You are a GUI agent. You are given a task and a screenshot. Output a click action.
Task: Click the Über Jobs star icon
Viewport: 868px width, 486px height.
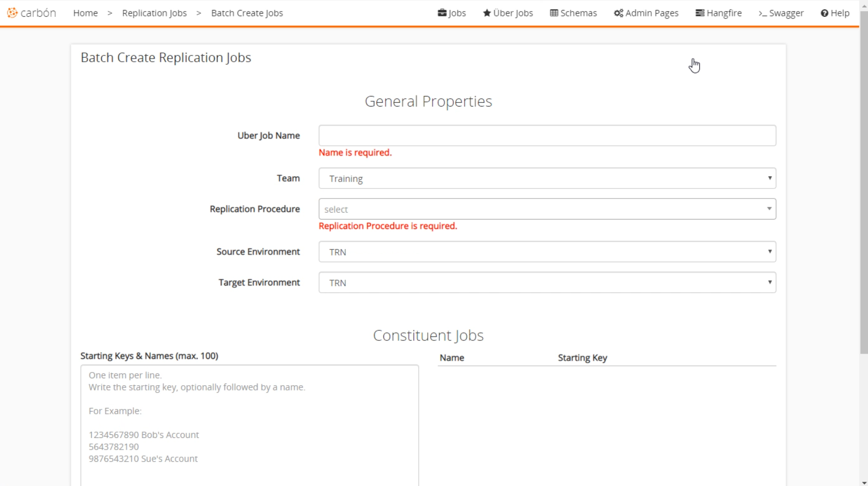click(487, 13)
